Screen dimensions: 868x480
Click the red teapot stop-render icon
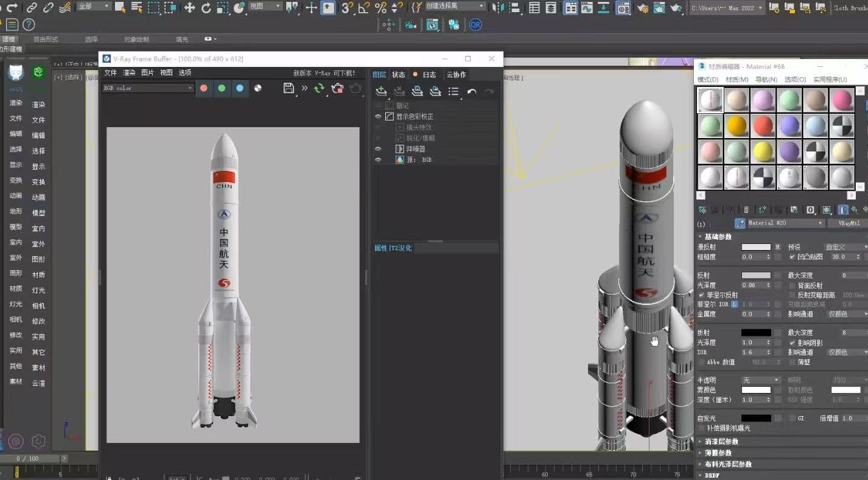[337, 88]
